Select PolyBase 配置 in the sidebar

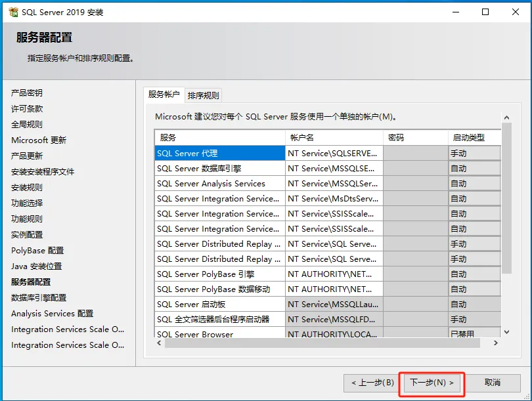(37, 251)
